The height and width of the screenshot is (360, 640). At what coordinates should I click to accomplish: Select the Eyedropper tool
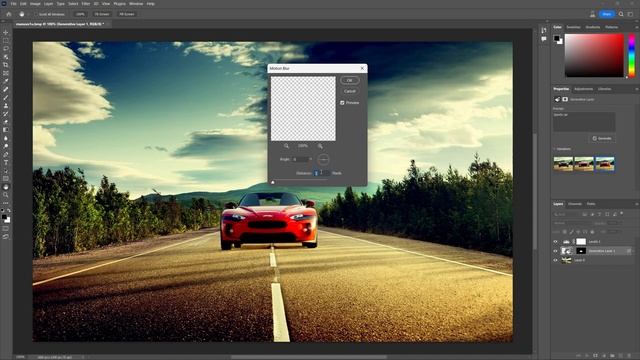(x=6, y=81)
